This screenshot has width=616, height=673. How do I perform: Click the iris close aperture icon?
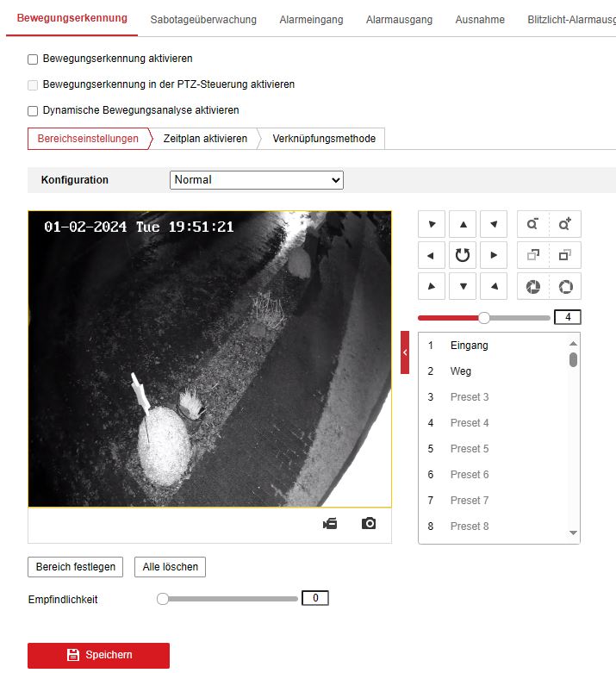532,286
